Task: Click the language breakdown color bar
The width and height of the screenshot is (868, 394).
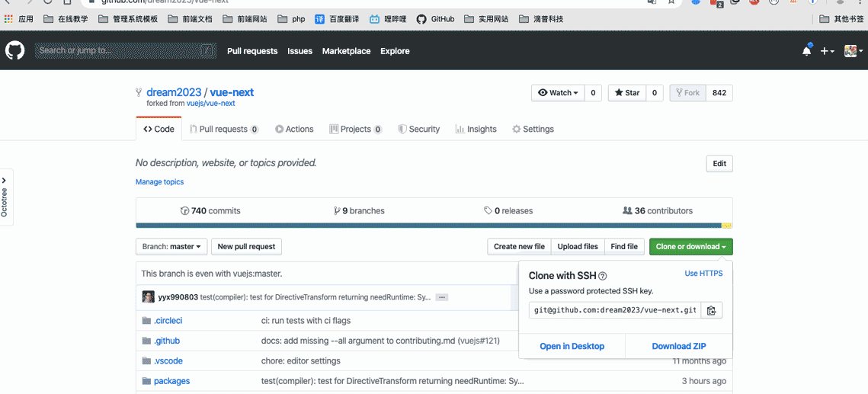Action: 434,226
